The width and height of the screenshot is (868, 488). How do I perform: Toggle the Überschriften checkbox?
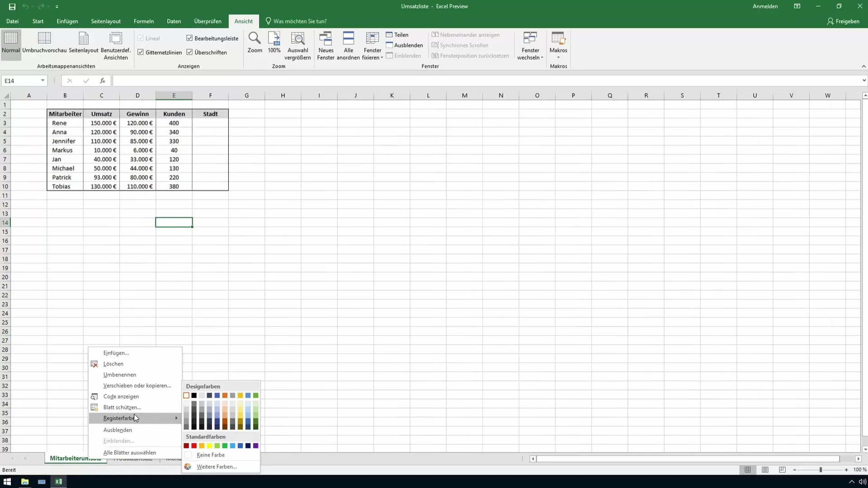click(x=189, y=52)
